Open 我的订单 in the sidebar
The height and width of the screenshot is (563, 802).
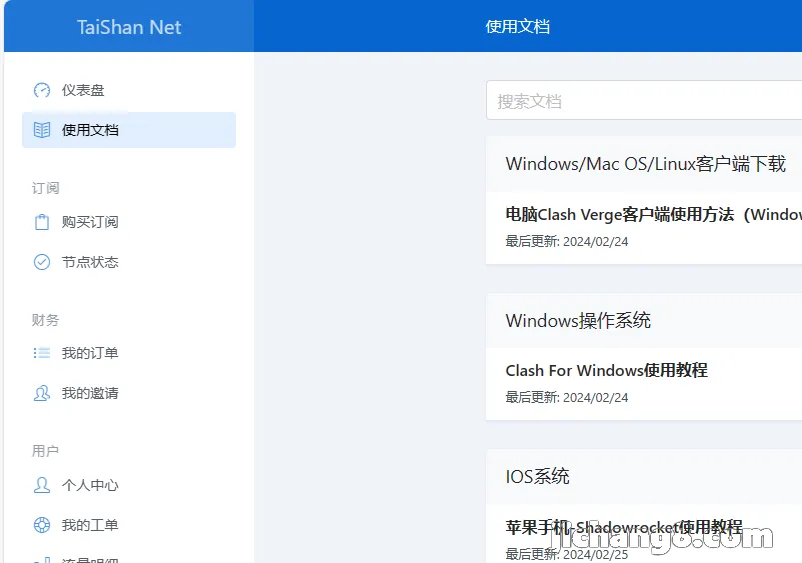click(129, 353)
